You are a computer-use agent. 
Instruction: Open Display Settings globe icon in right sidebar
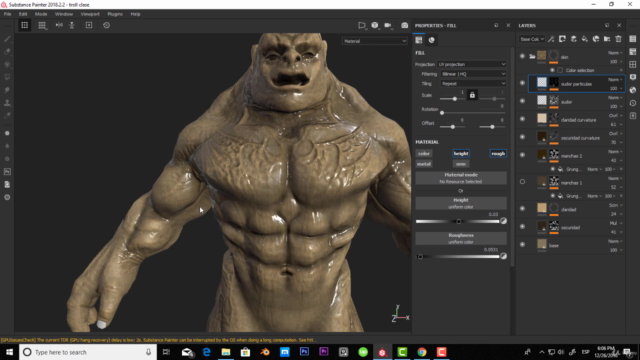(633, 90)
